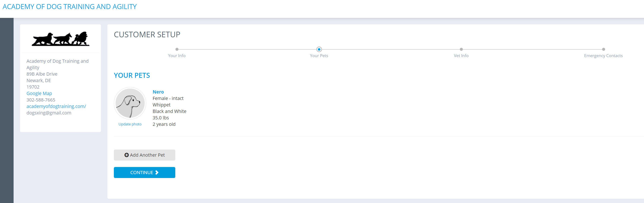Click Nero's dog placeholder photo
Image resolution: width=644 pixels, height=203 pixels.
click(x=130, y=103)
